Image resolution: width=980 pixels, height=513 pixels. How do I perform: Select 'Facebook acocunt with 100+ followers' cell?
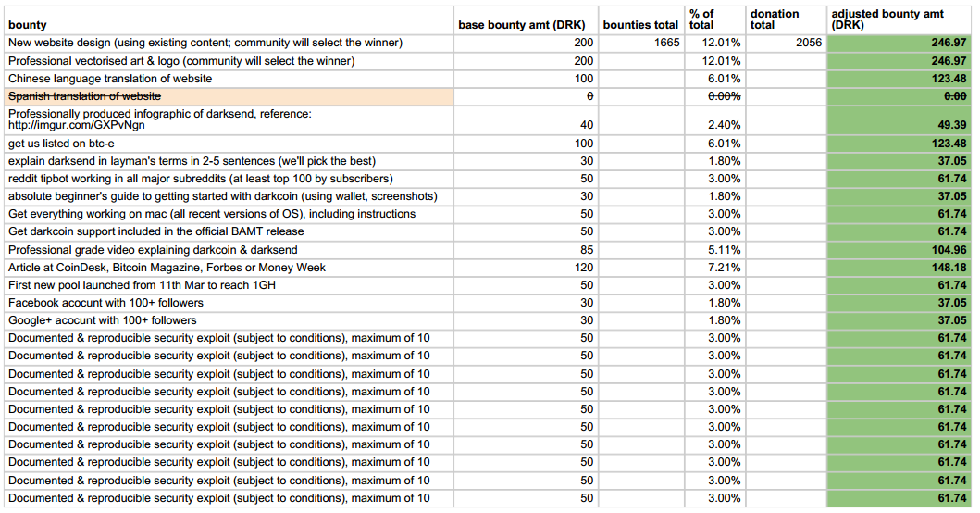[229, 302]
